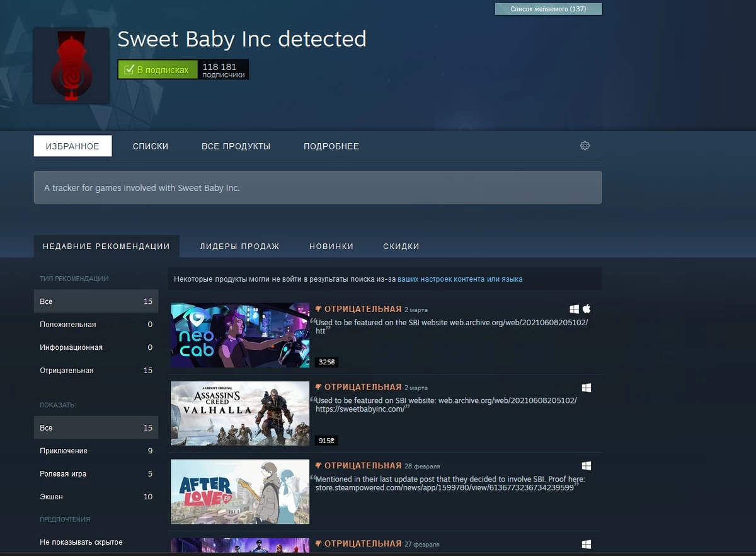The width and height of the screenshot is (756, 556).
Task: Click ОТРИЦАТЕЛЬНАЯ label on Assassin's Creed Valhalla review
Action: [363, 387]
